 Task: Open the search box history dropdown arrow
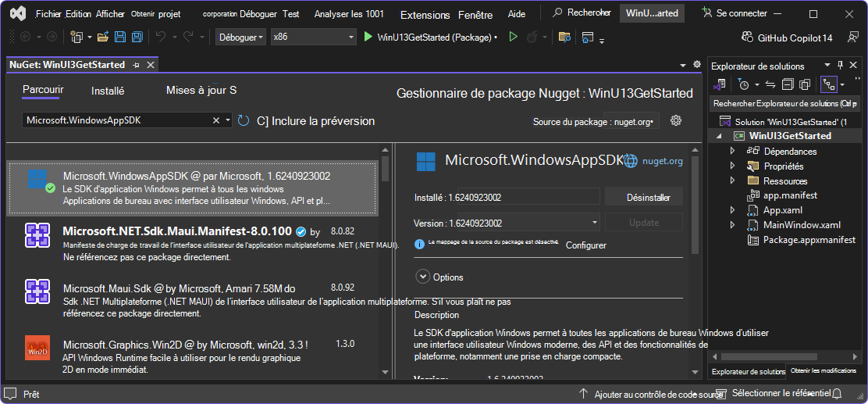pos(228,120)
